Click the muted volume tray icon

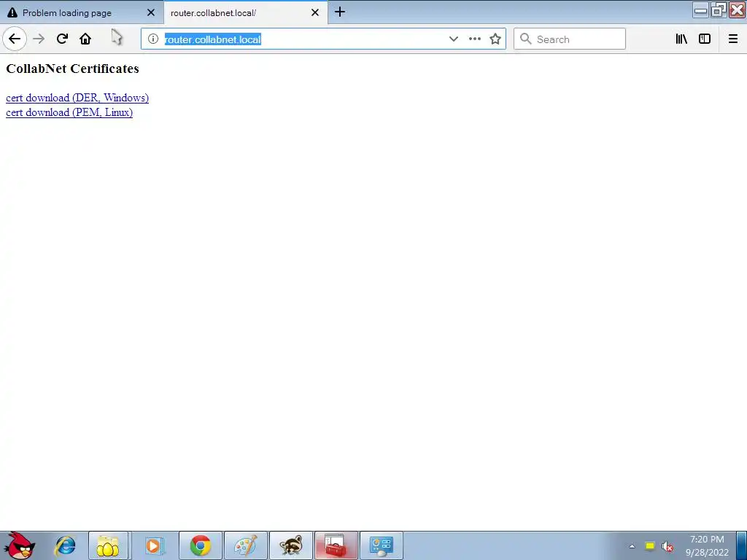[x=668, y=546]
